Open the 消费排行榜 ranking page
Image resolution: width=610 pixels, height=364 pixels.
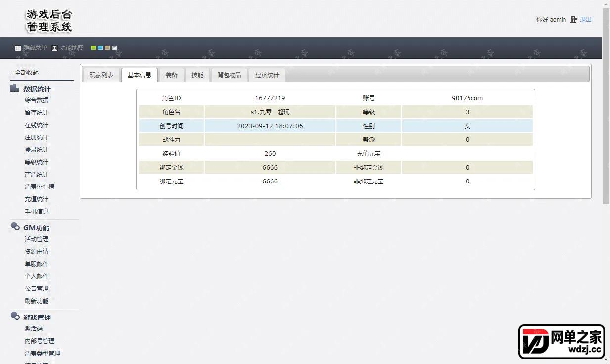[40, 187]
